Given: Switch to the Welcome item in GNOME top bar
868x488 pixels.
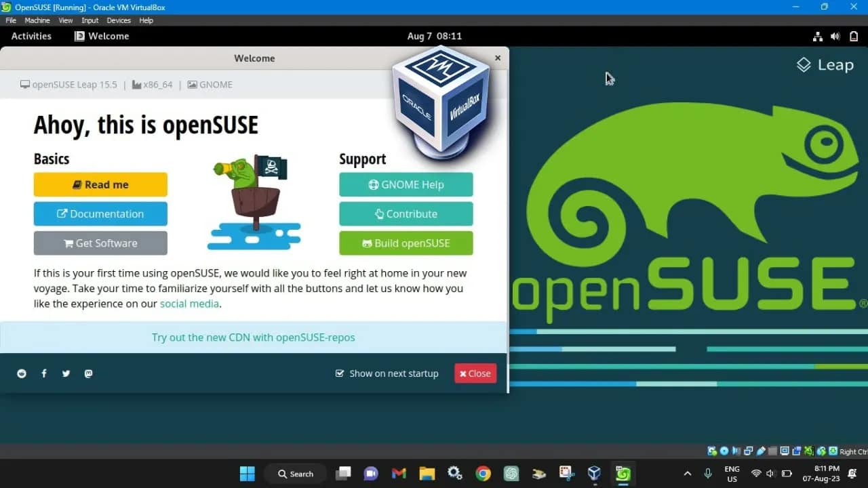Looking at the screenshot, I should 101,36.
